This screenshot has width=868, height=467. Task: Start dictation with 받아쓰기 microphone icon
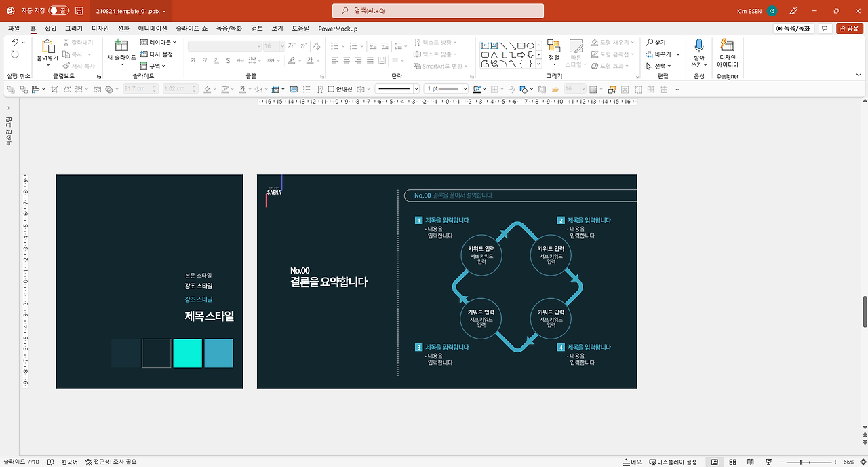tap(698, 46)
